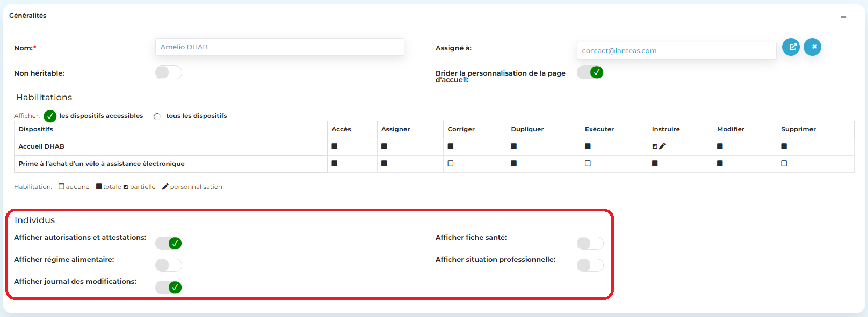Toggle the Non héritable switch
The image size is (868, 317).
pos(169,72)
